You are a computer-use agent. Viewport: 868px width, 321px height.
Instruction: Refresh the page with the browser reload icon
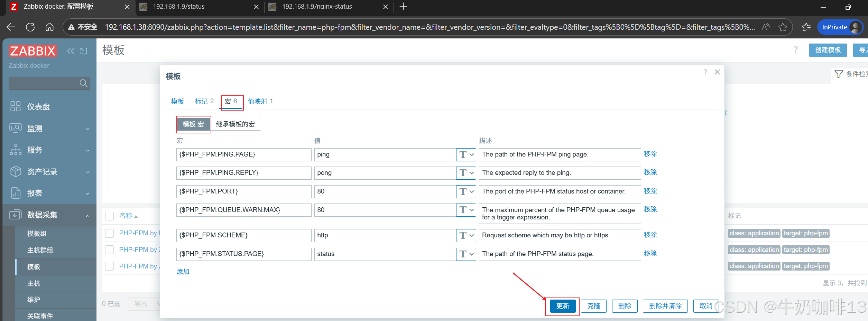click(x=30, y=27)
